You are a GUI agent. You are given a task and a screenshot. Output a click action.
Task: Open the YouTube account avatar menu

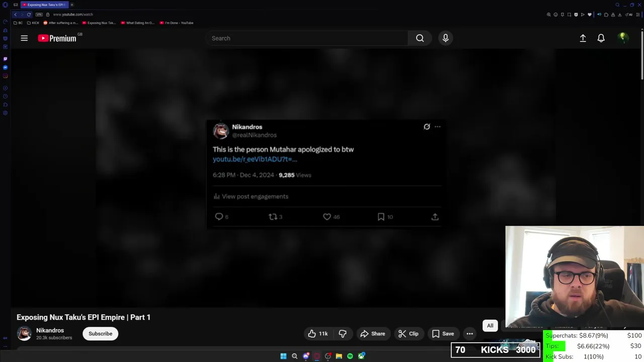coord(623,38)
